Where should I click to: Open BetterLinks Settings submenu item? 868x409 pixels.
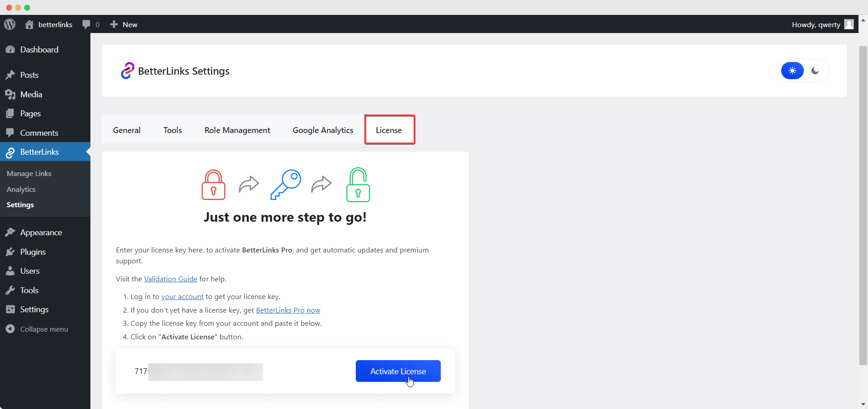(x=20, y=205)
